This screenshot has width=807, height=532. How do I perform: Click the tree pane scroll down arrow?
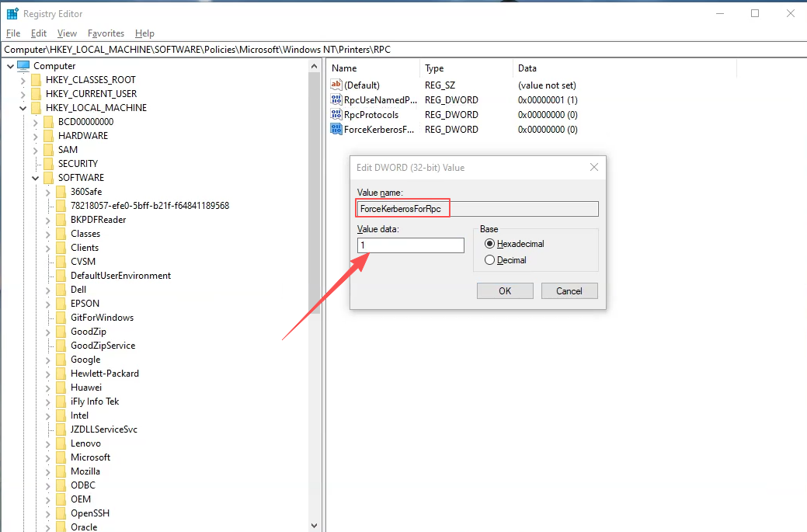315,526
